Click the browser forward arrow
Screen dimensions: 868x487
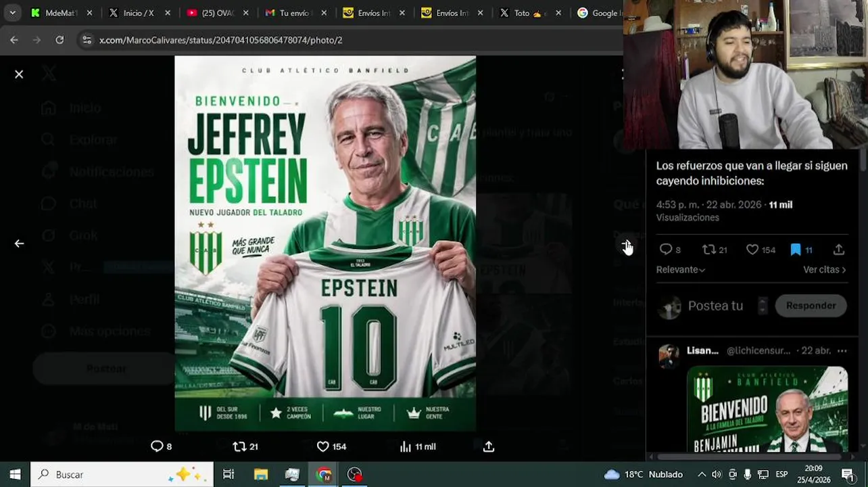37,40
